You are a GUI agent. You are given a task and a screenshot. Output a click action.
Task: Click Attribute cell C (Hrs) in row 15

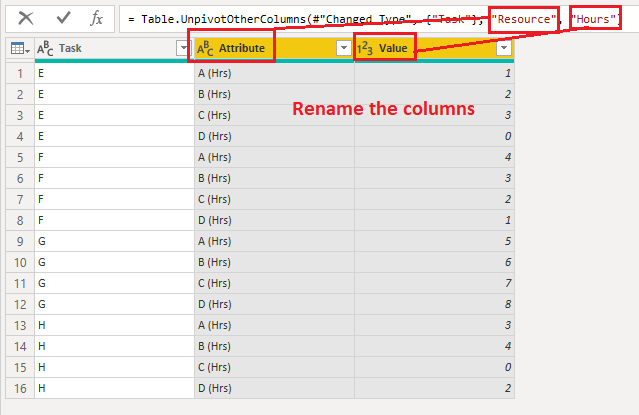coord(274,367)
